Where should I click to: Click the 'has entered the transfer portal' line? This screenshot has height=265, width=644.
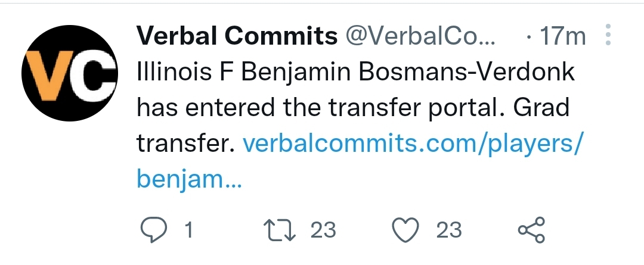[x=322, y=108]
